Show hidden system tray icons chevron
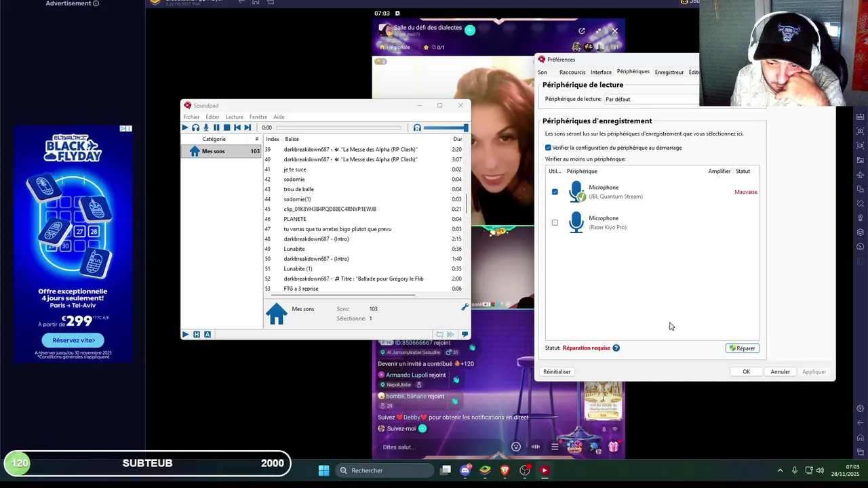Screen dimensions: 868x488 (780, 470)
